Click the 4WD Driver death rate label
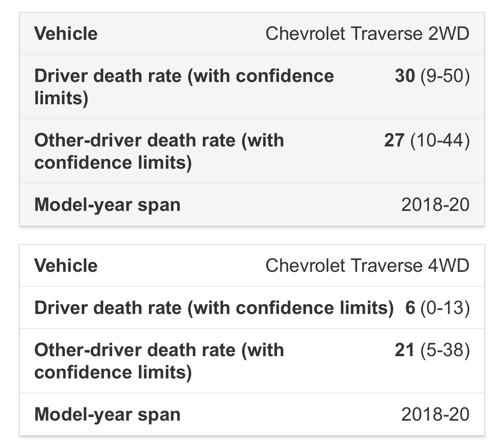This screenshot has width=504, height=446. coord(214,308)
